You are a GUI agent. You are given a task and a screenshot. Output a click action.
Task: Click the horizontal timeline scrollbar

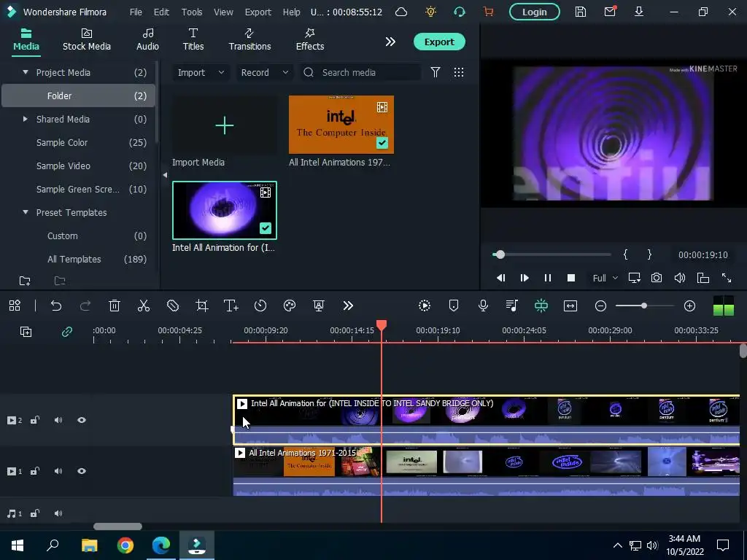117,526
